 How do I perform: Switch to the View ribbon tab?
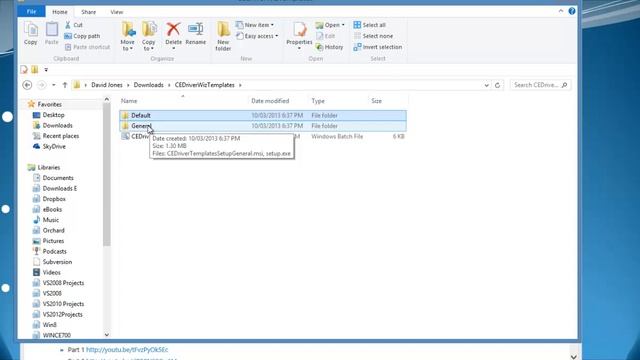click(x=116, y=12)
